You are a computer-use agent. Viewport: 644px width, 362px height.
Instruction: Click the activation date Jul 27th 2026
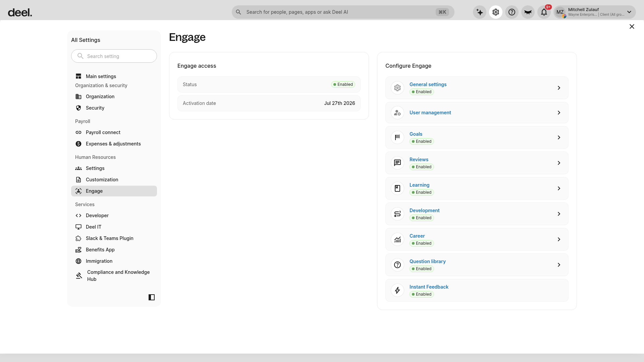coord(339,103)
